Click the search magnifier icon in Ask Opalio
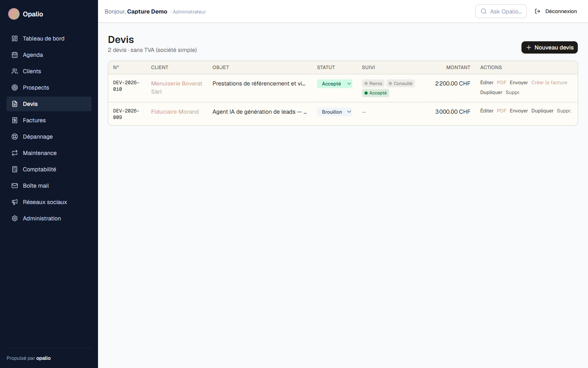The height and width of the screenshot is (368, 588). click(483, 11)
